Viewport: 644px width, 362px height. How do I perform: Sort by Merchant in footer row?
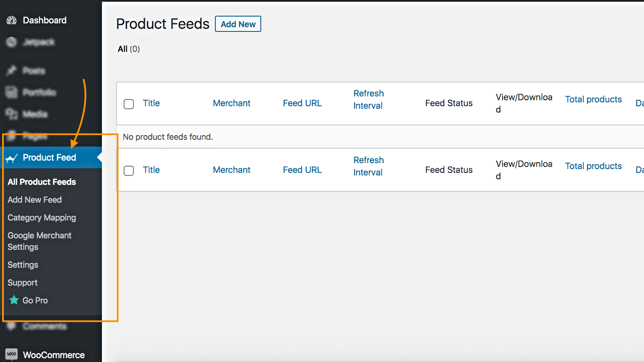tap(232, 170)
